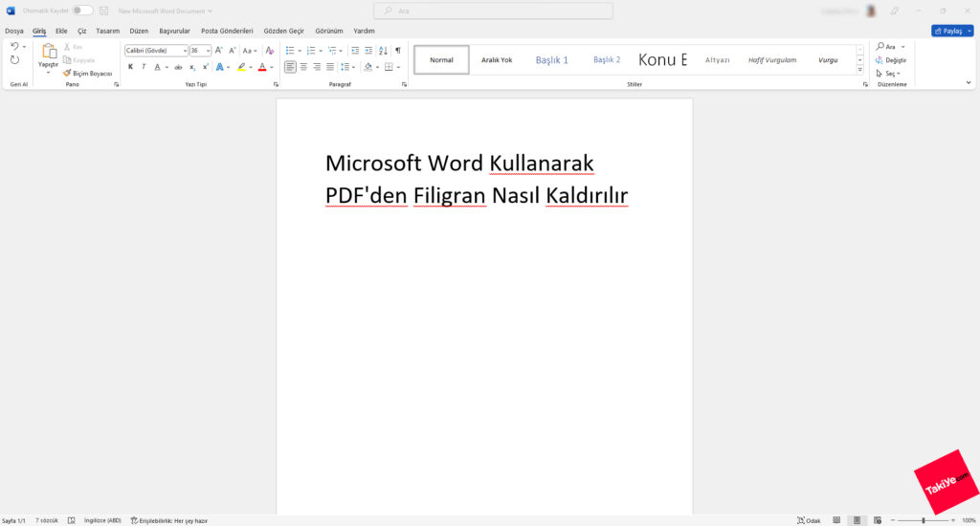
Task: Switch to the Görünüm tab
Action: point(329,31)
